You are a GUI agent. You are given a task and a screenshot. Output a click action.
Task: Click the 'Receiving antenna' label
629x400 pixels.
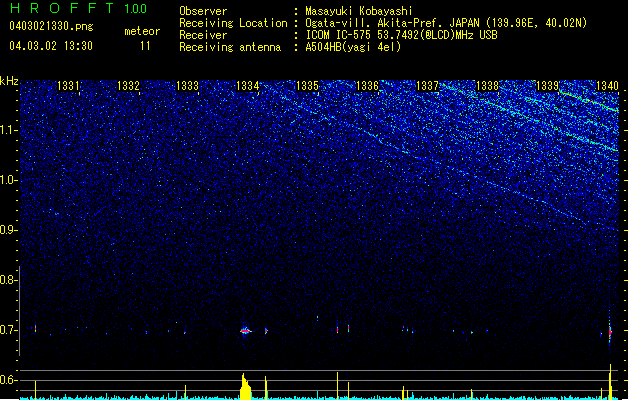coord(230,47)
